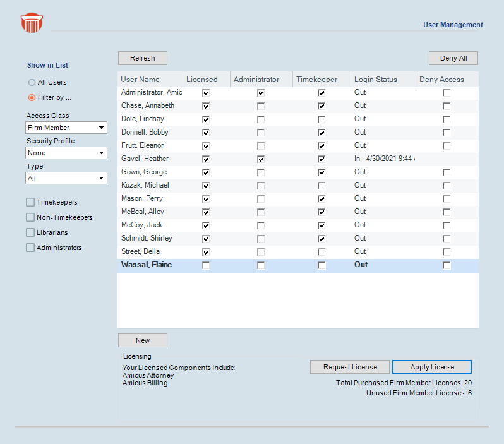Uncheck Administrator for Gavel, Heather

click(261, 159)
